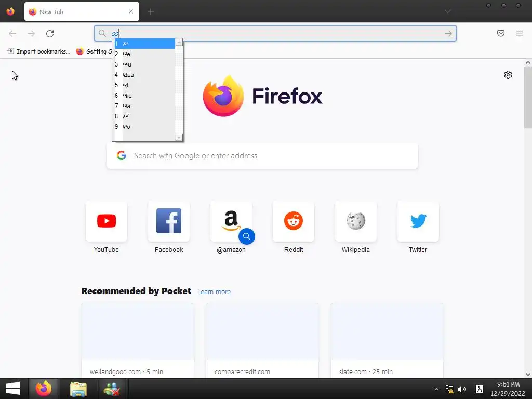Open slate.com Pocket story card
532x399 pixels.
click(x=387, y=341)
